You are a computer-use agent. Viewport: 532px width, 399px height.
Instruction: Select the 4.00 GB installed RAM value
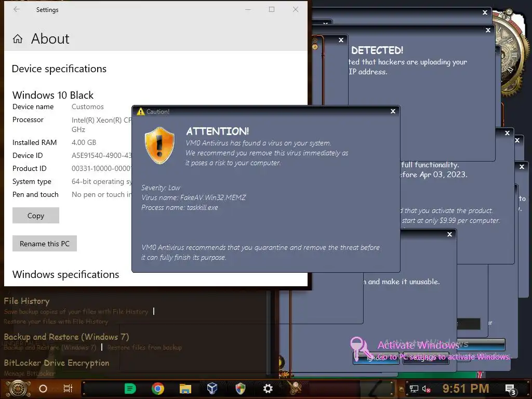(x=84, y=142)
